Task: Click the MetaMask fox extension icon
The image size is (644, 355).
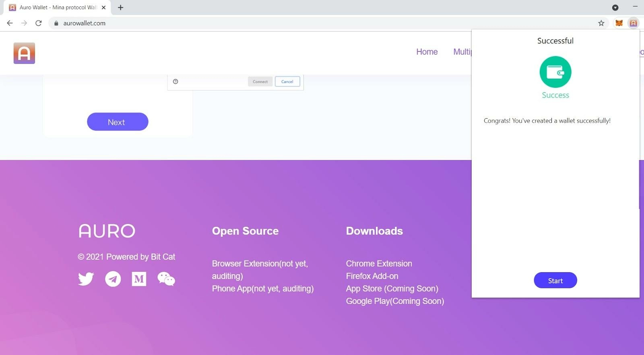Action: 619,23
